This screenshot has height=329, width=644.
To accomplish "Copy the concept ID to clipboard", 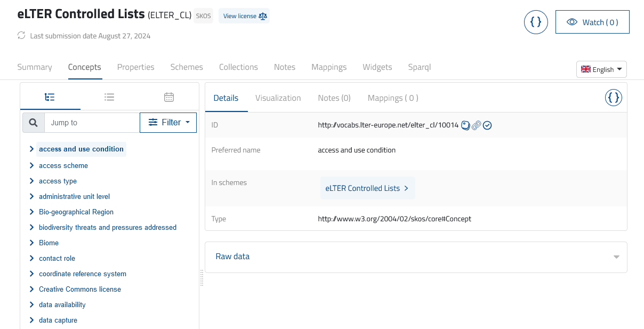I will (x=465, y=125).
